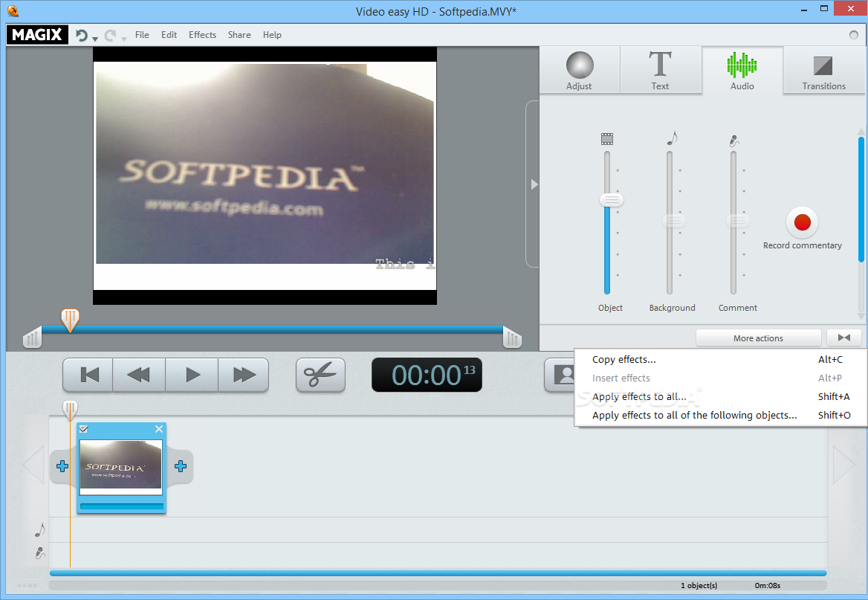Viewport: 868px width, 600px height.
Task: Click the app icon in title bar
Action: (x=13, y=10)
